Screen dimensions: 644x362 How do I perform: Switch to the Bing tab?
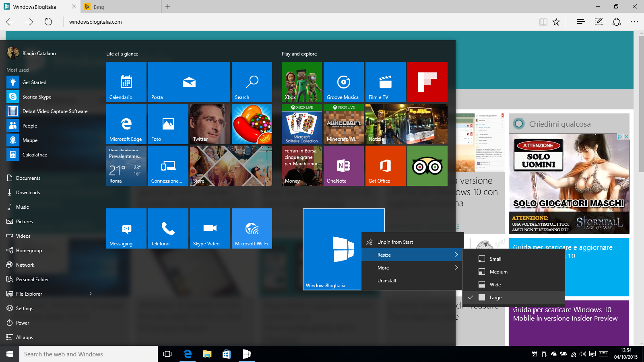coord(121,7)
